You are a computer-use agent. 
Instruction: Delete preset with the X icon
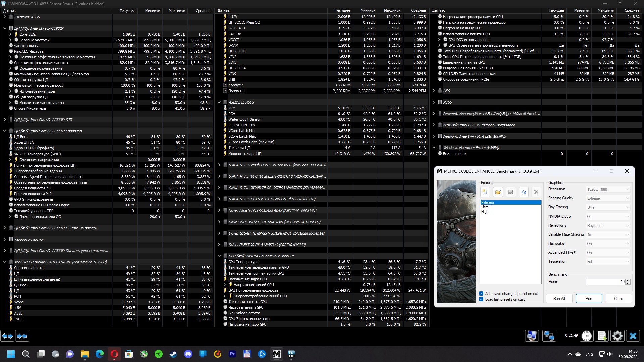point(536,192)
